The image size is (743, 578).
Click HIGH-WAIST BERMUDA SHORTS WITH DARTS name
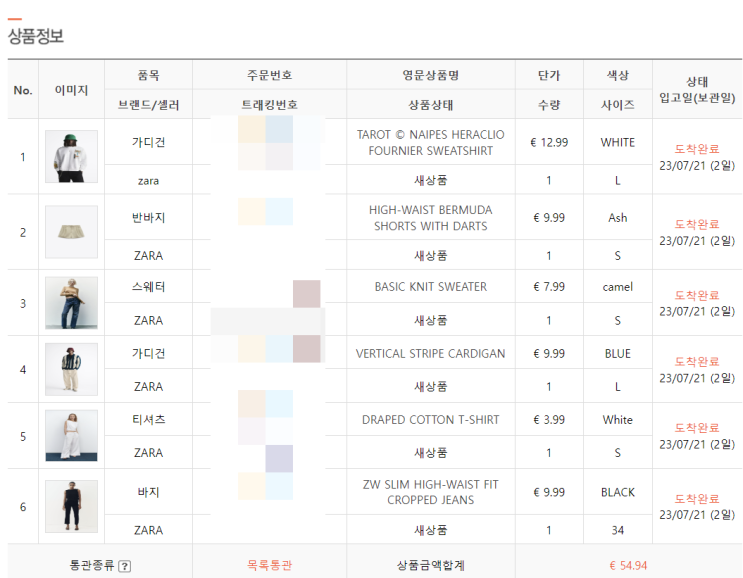[x=431, y=218]
